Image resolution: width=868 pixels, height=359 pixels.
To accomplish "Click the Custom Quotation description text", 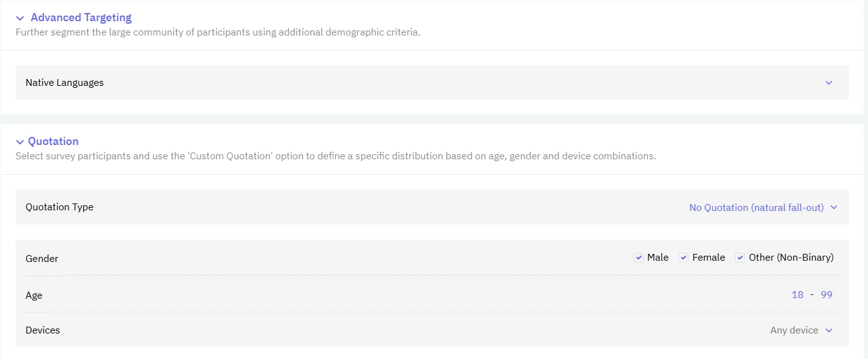I will click(x=336, y=156).
